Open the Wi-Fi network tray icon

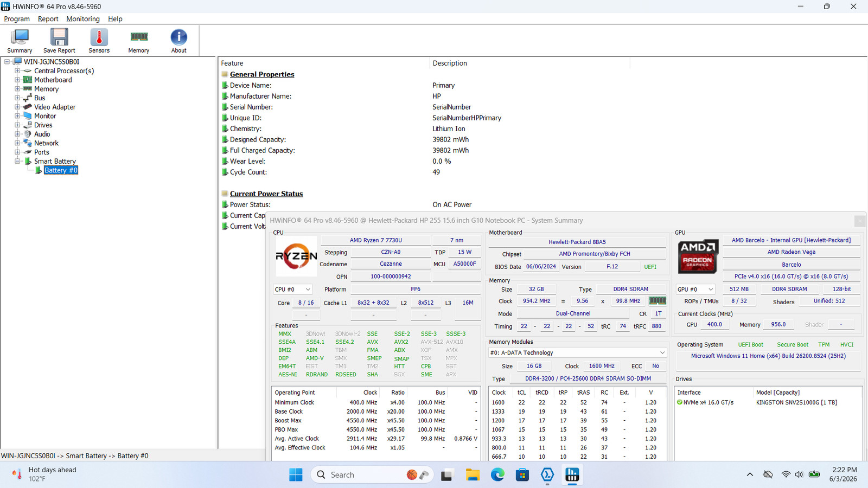(786, 475)
